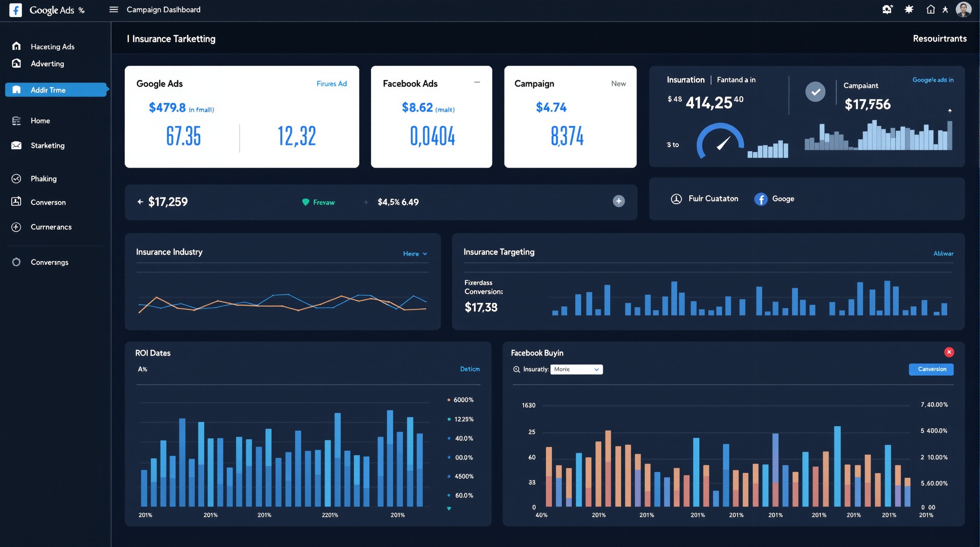
Task: Click the blue Canversion button
Action: coord(931,369)
